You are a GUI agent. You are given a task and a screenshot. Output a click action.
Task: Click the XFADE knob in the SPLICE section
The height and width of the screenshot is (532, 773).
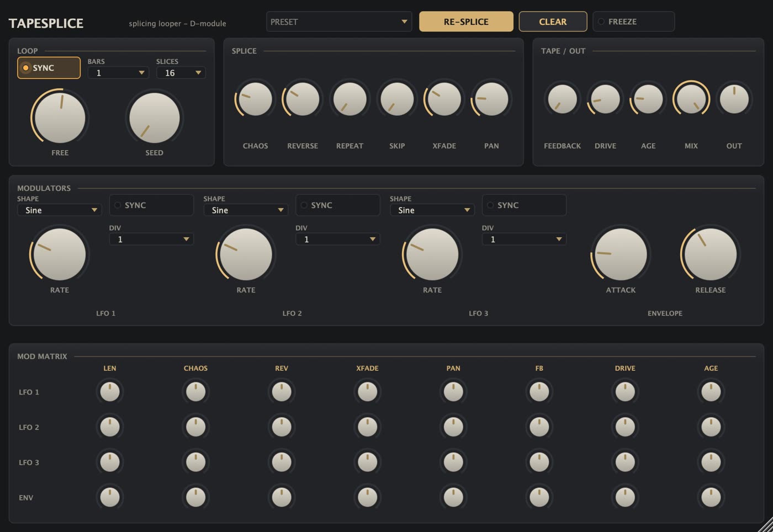pyautogui.click(x=444, y=99)
